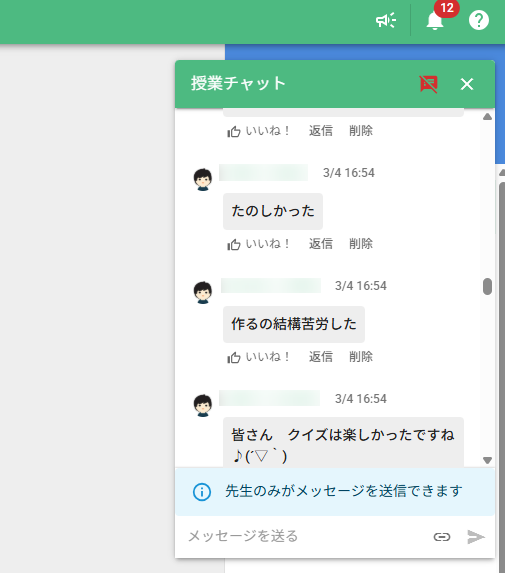Image resolution: width=505 pixels, height=573 pixels.
Task: Click the topmost いいね thumbs-up icon
Action: (234, 131)
